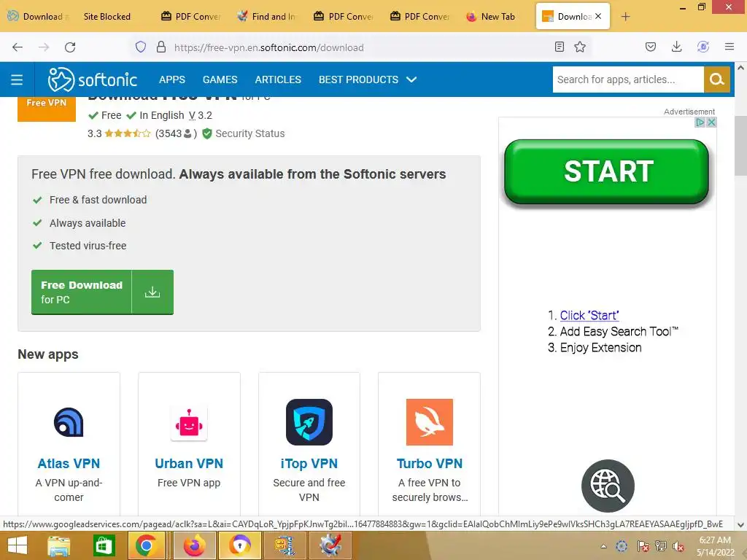This screenshot has width=747, height=560.
Task: Bookmark this page with the star icon
Action: pos(580,47)
